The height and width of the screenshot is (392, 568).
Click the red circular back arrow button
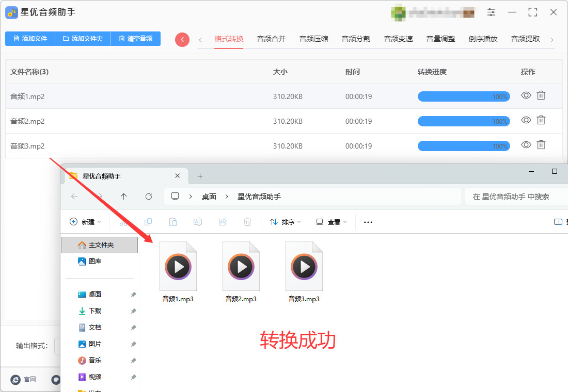click(182, 39)
